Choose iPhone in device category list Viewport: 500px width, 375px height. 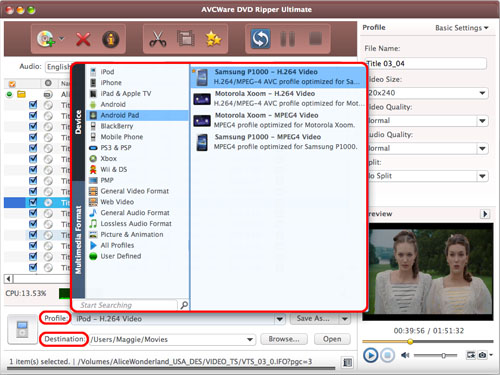pyautogui.click(x=137, y=83)
